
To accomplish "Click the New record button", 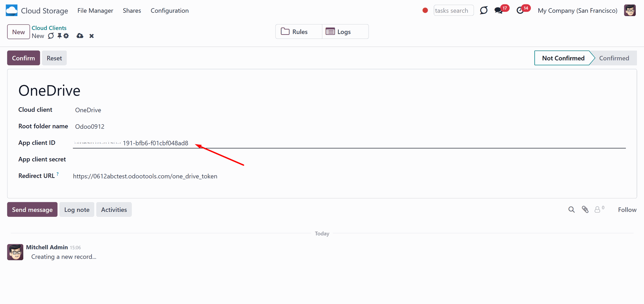I will click(x=18, y=32).
